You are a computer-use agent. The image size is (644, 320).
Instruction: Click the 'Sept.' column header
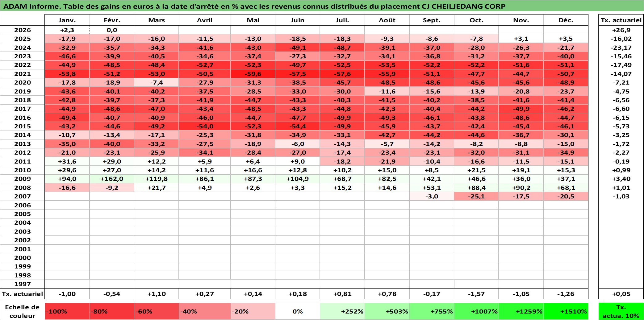pos(432,20)
